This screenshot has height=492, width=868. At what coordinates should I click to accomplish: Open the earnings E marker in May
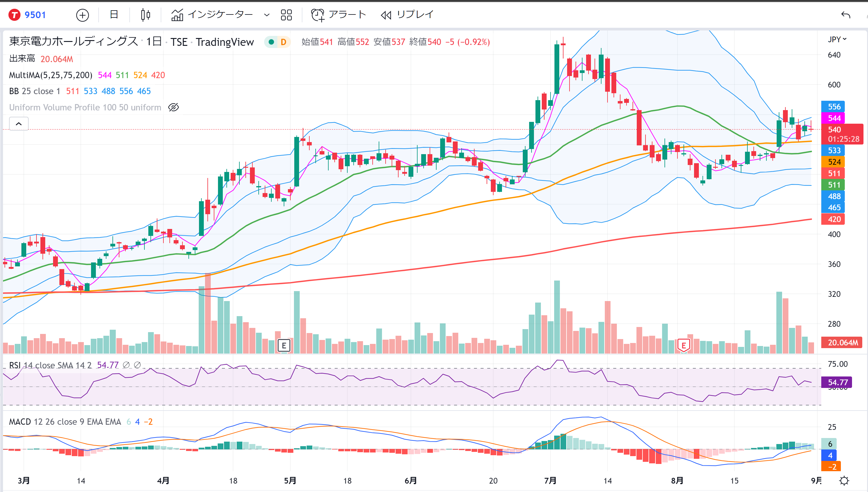[x=284, y=345]
